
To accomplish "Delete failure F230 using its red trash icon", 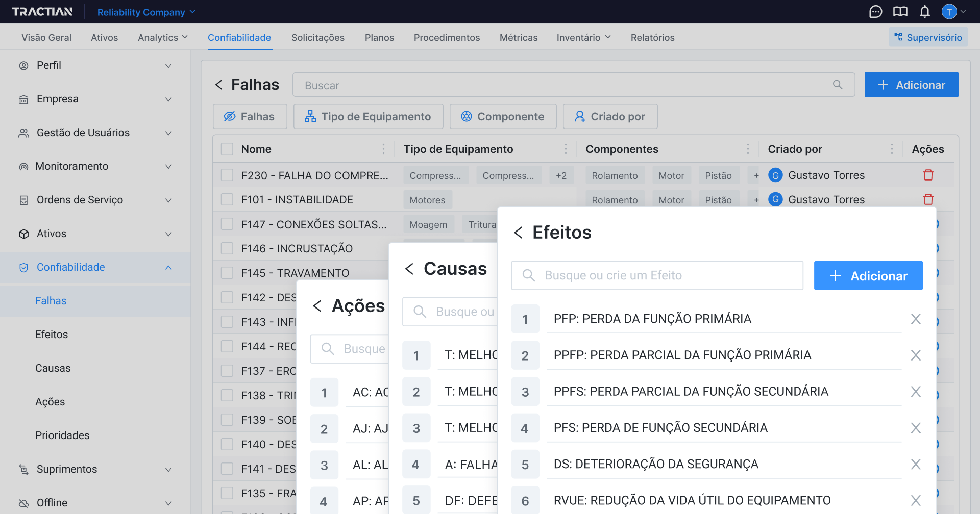I will [x=928, y=175].
